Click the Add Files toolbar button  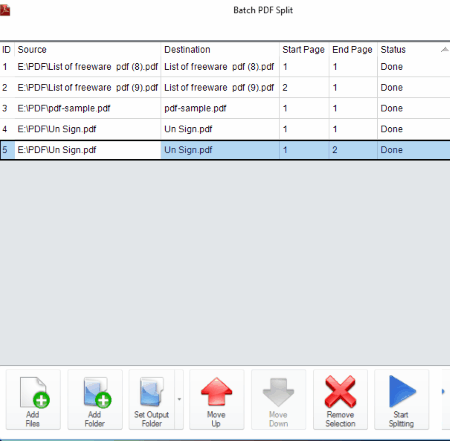coord(33,399)
